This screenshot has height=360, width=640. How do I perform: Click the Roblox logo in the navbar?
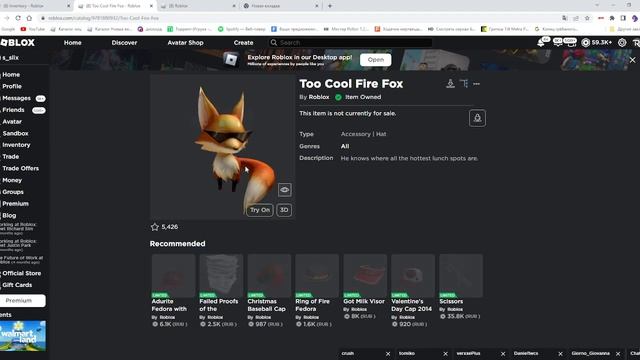pos(18,42)
